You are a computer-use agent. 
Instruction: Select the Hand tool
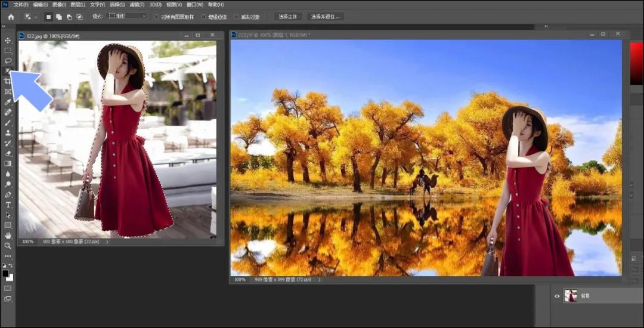click(8, 235)
